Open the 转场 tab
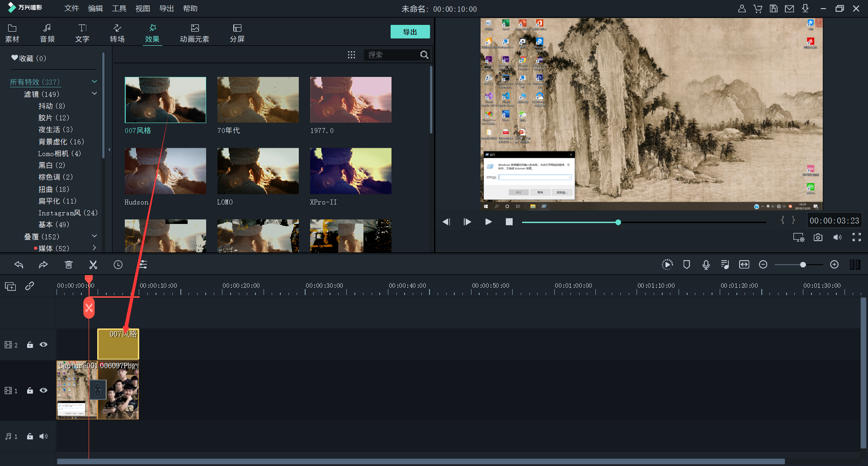Screen dimensions: 868x466 (117, 33)
